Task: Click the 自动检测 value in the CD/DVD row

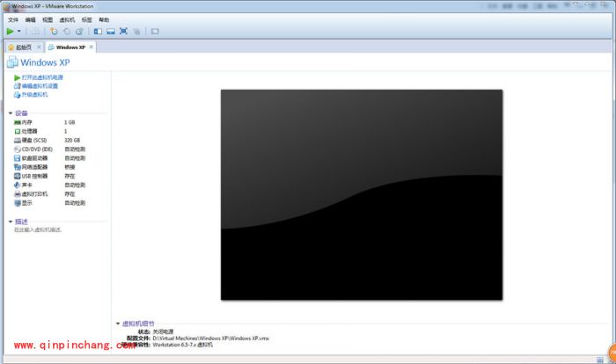Action: click(75, 149)
